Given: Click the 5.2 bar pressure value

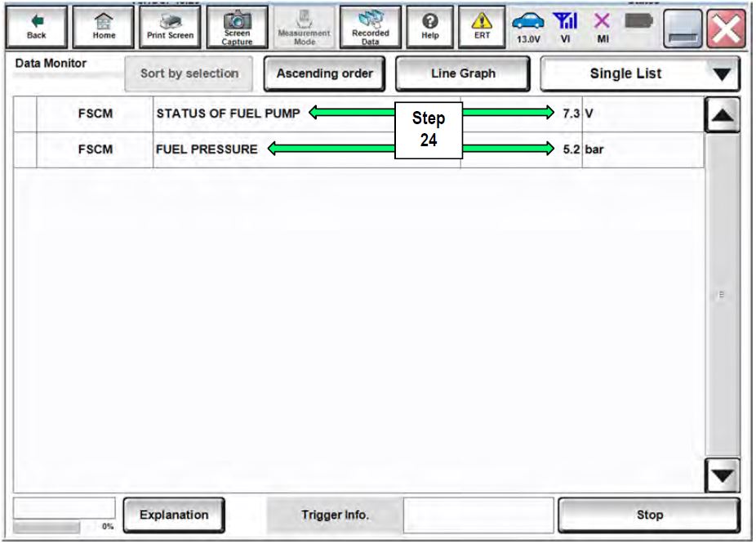Looking at the screenshot, I should 571,149.
